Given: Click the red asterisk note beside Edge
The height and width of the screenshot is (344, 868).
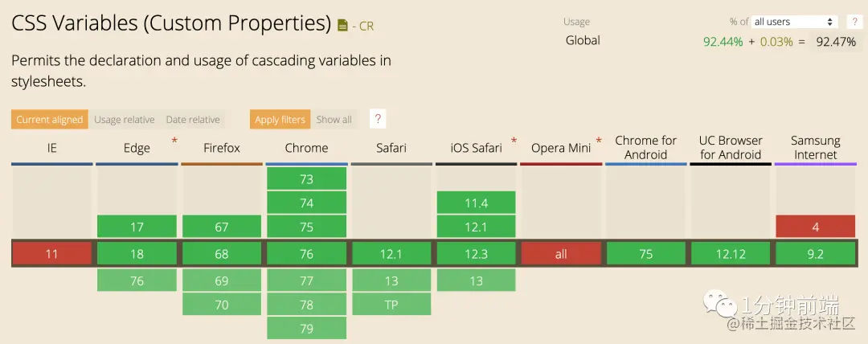Looking at the screenshot, I should pyautogui.click(x=174, y=141).
